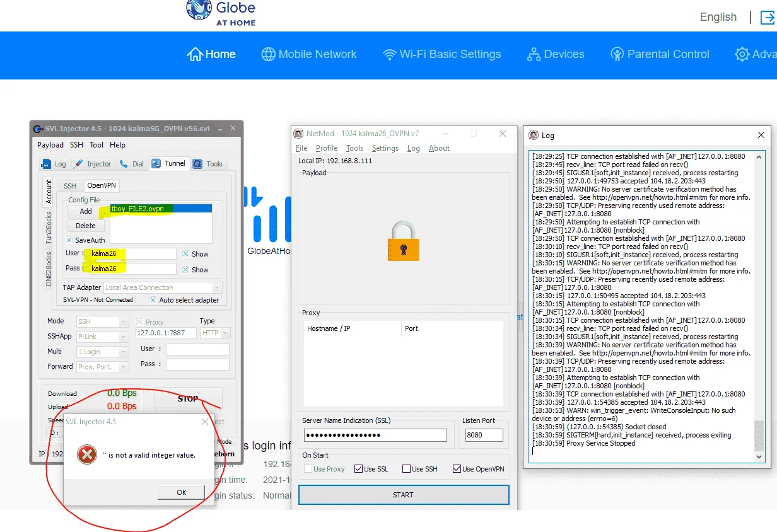
Task: Click the Server Name Indication password field
Action: 375,435
